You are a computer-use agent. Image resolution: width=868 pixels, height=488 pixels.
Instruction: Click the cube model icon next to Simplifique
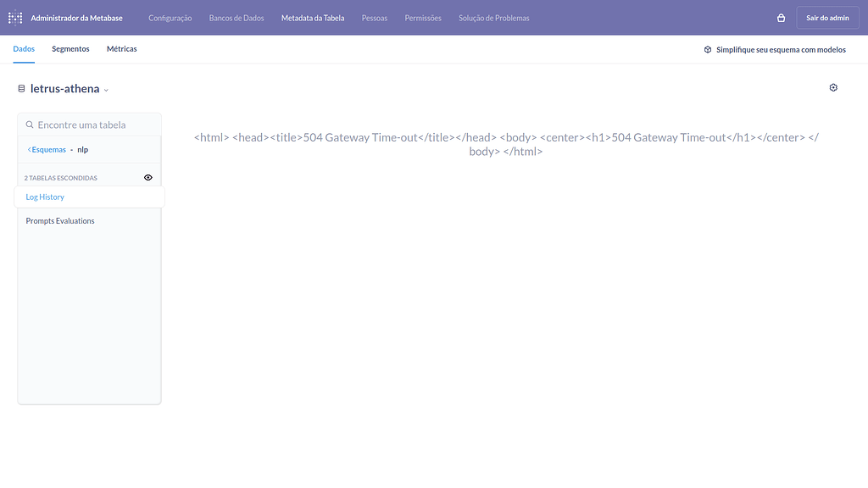click(x=708, y=49)
